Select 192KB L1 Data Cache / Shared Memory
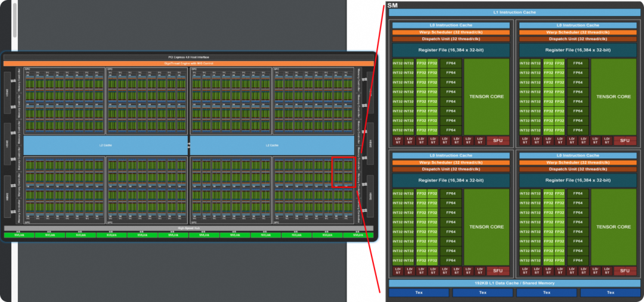644x302 pixels. tap(514, 283)
